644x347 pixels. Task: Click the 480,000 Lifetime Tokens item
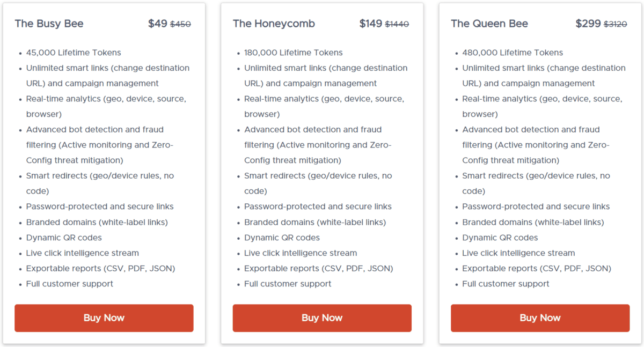tap(513, 53)
